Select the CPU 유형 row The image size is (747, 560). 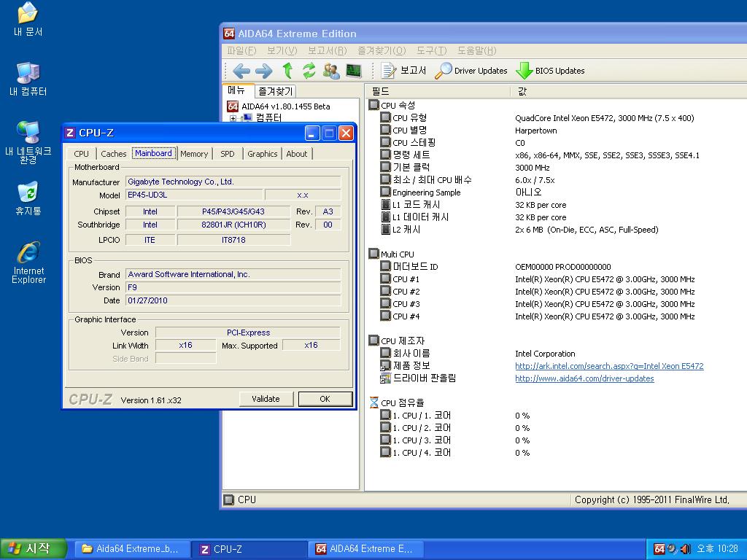[x=537, y=117]
